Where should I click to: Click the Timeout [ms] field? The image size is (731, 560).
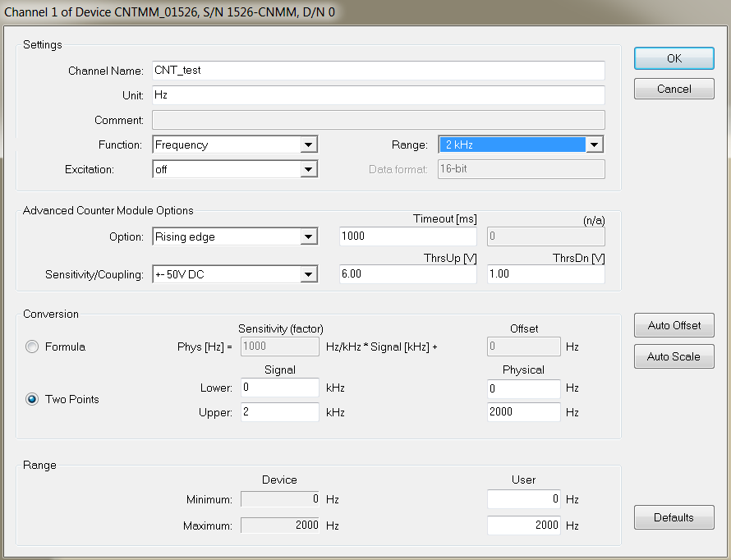coord(407,237)
